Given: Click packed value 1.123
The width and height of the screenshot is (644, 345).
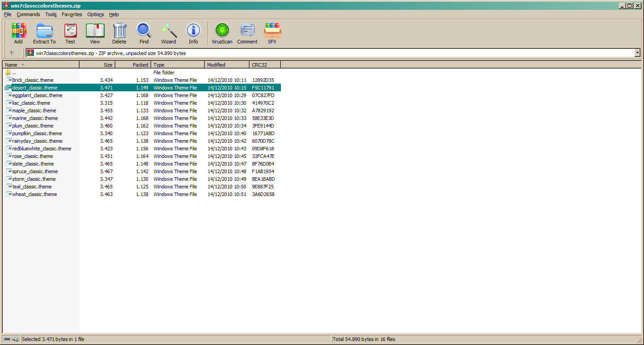Looking at the screenshot, I should click(x=142, y=133).
